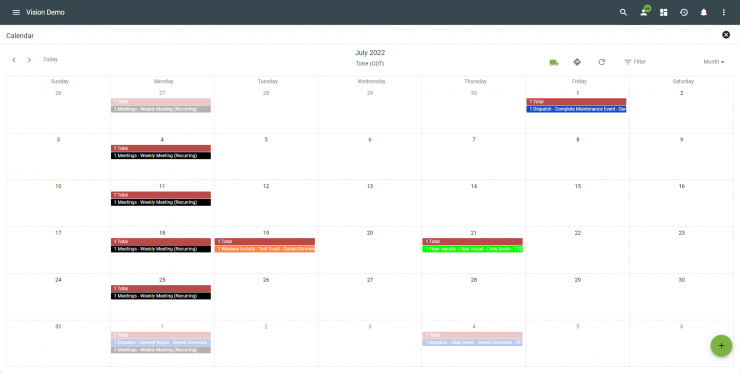Screen dimensions: 740x373
Task: Open the user account icon with badge
Action: pyautogui.click(x=644, y=12)
